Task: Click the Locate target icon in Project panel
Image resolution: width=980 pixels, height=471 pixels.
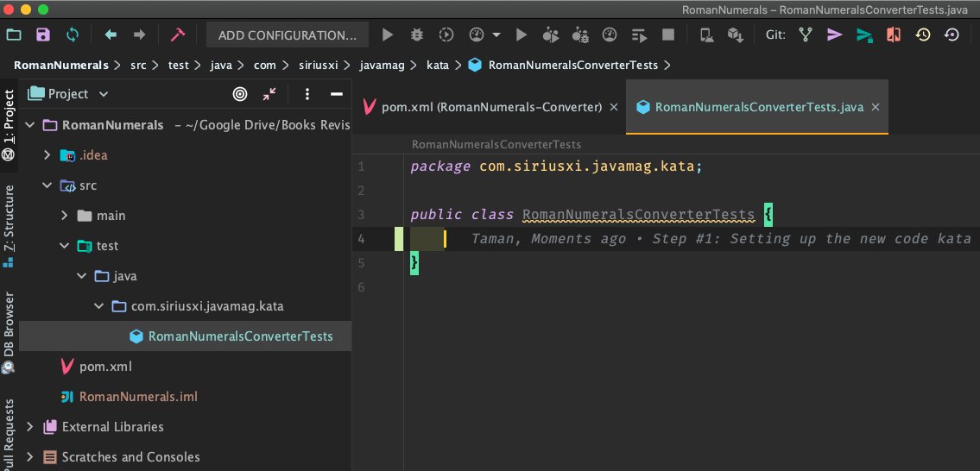Action: click(240, 94)
